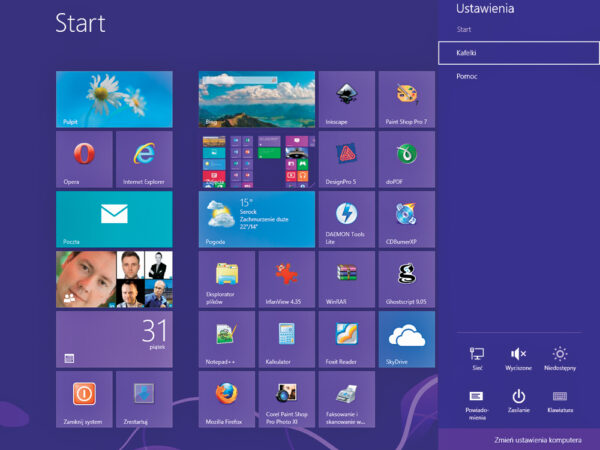The image size is (600, 450).
Task: Open the CDBurnerXP tile
Action: coord(406,219)
